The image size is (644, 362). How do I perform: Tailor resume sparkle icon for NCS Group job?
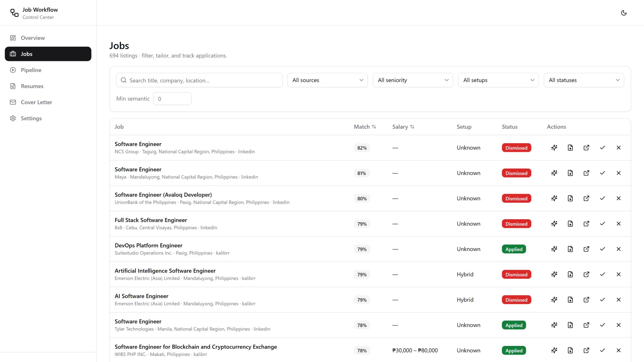point(554,148)
